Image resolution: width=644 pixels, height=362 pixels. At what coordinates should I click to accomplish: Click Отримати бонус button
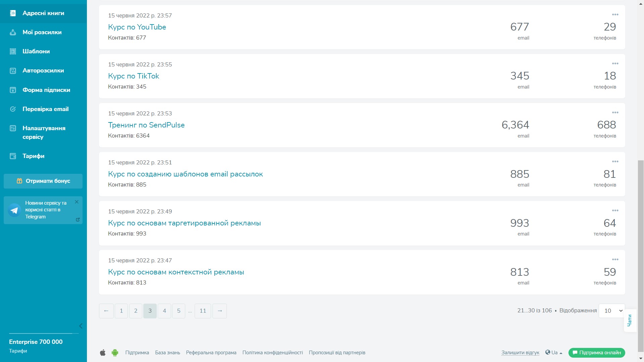(x=43, y=181)
